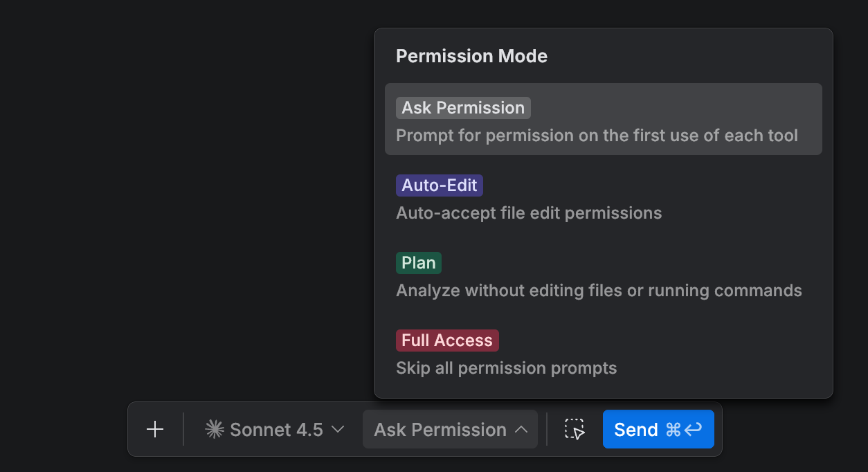This screenshot has width=868, height=472.
Task: Choose the Auto-Edit permission mode
Action: pos(603,199)
